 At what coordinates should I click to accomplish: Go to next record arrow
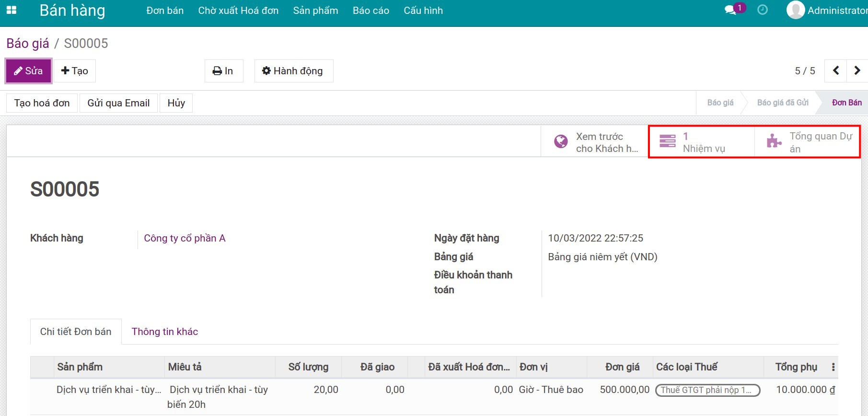(857, 70)
